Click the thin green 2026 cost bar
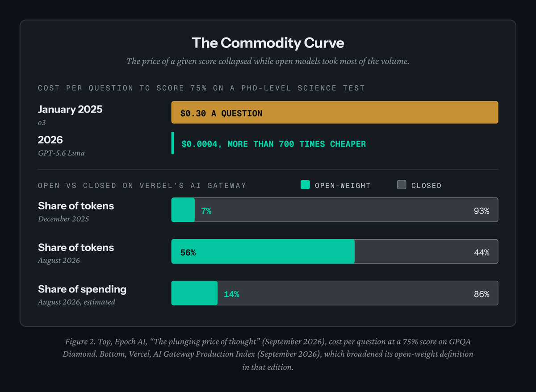 [172, 143]
